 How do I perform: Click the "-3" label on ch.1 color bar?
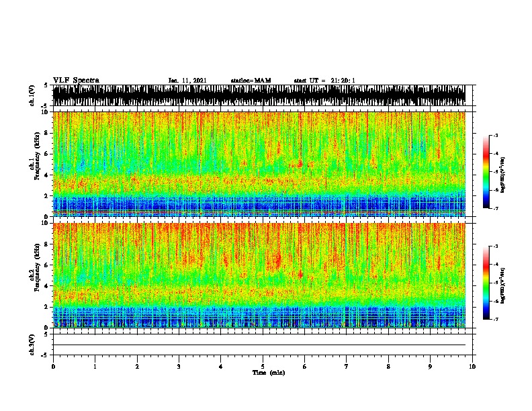click(x=495, y=136)
